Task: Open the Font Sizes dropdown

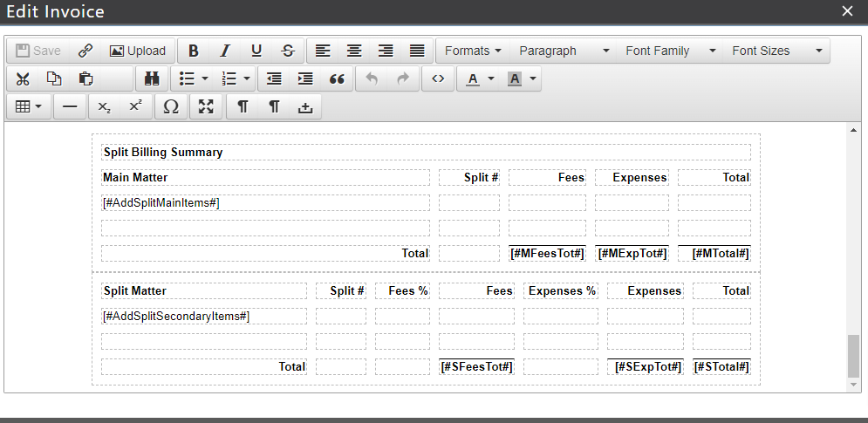Action: (776, 51)
